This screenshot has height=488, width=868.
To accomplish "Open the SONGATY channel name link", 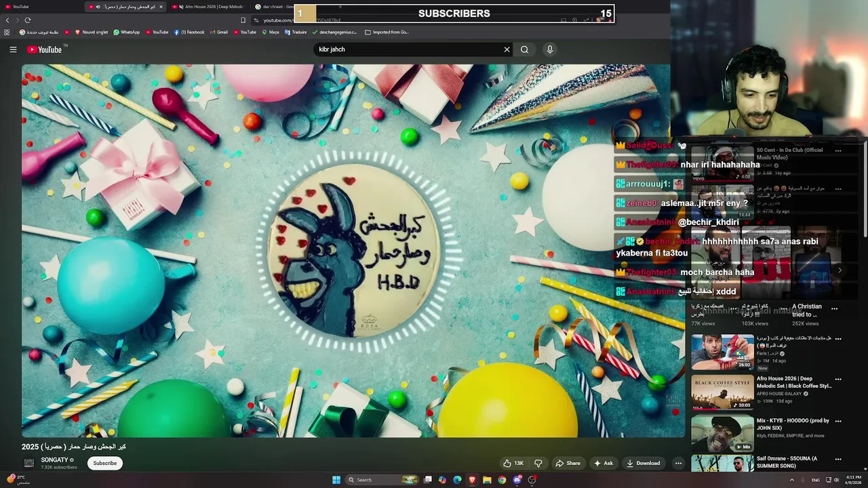I will [x=54, y=460].
